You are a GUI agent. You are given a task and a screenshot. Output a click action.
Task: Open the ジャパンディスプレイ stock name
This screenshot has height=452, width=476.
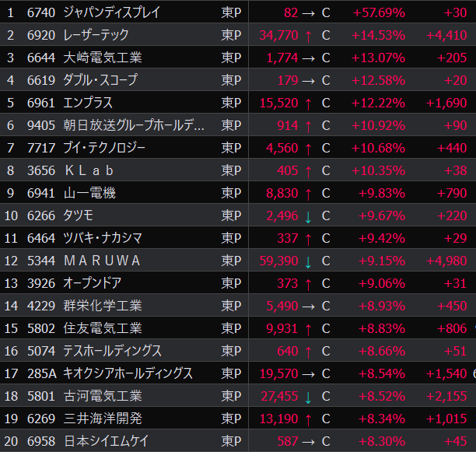[x=110, y=12]
